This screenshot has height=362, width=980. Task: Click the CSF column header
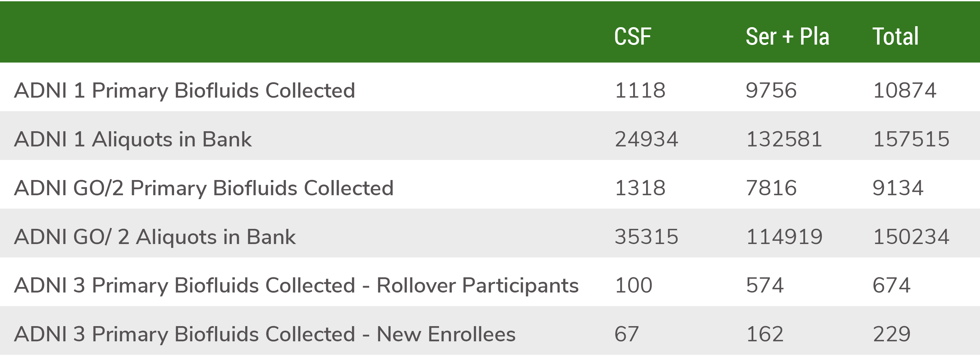pyautogui.click(x=633, y=37)
